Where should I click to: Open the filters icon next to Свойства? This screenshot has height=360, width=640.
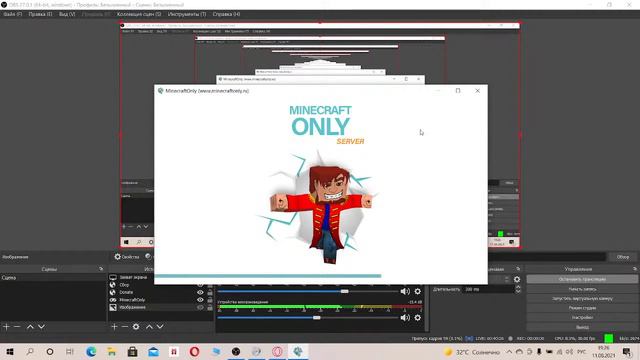click(x=149, y=256)
